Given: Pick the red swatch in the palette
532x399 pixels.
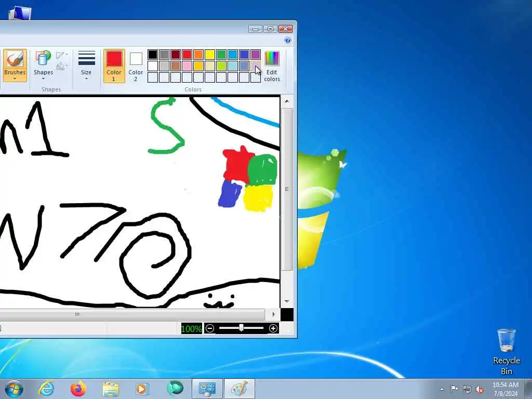Looking at the screenshot, I should click(x=187, y=54).
